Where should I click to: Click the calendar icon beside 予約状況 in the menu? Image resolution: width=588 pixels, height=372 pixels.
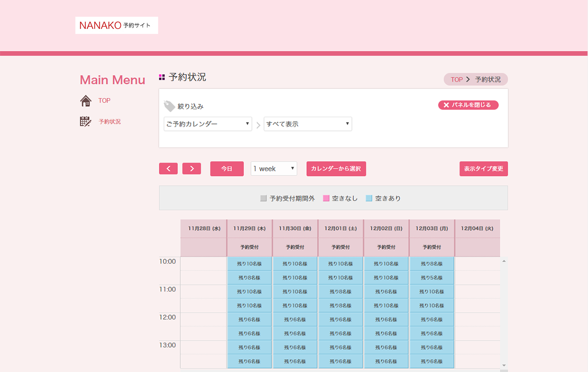(x=86, y=122)
